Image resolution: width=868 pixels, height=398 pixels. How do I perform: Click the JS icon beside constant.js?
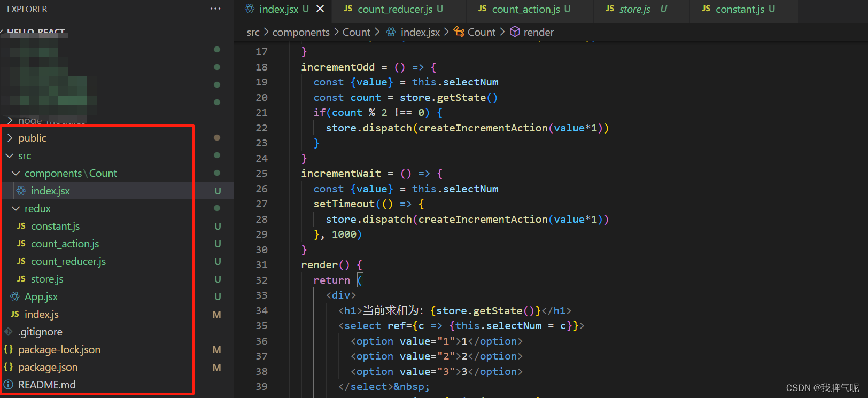click(21, 225)
